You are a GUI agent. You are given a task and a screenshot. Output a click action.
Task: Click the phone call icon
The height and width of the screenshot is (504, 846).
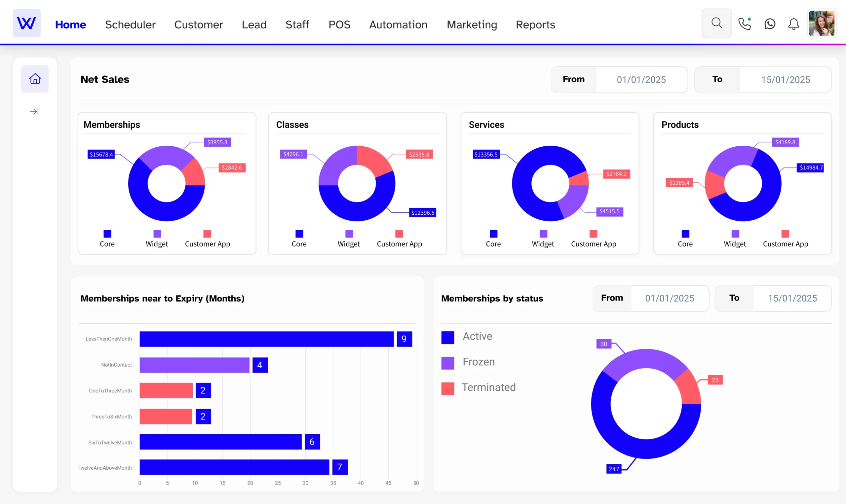(745, 24)
